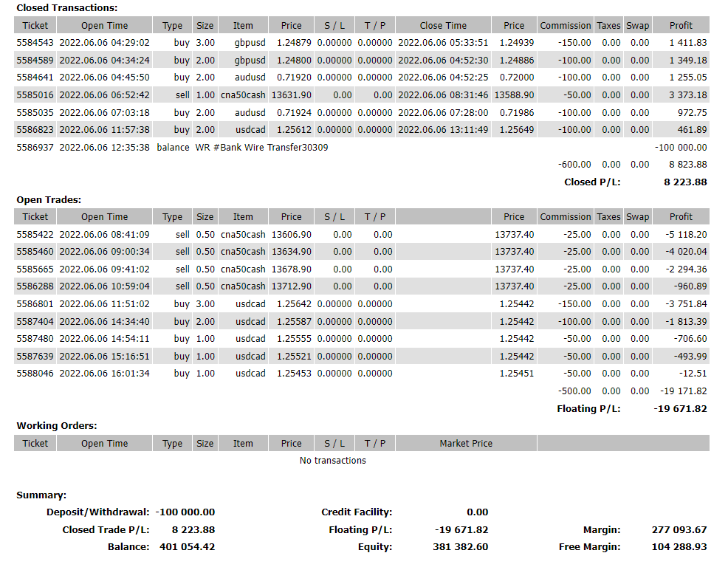Select ticket number 5584641
This screenshot has width=728, height=567.
coord(35,78)
